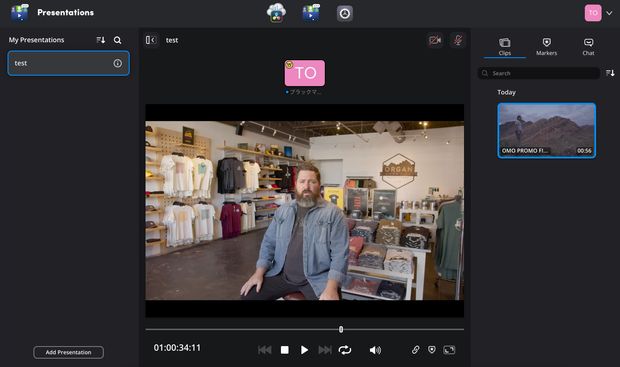Show info for test presentation
Viewport: 620px width, 367px height.
tap(117, 63)
